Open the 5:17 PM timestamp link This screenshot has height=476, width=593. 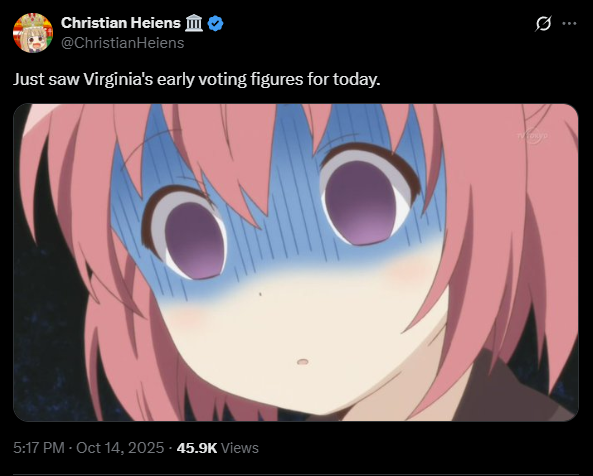[x=39, y=448]
